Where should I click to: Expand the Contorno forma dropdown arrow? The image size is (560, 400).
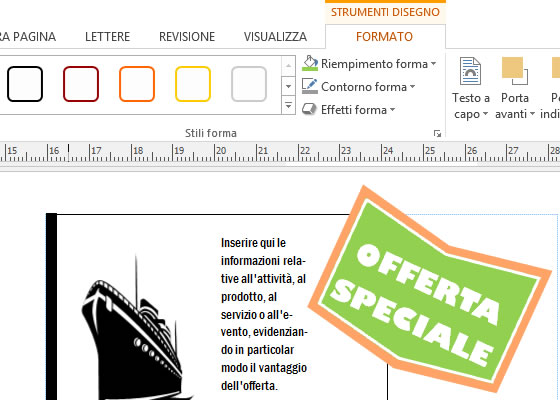[x=412, y=87]
